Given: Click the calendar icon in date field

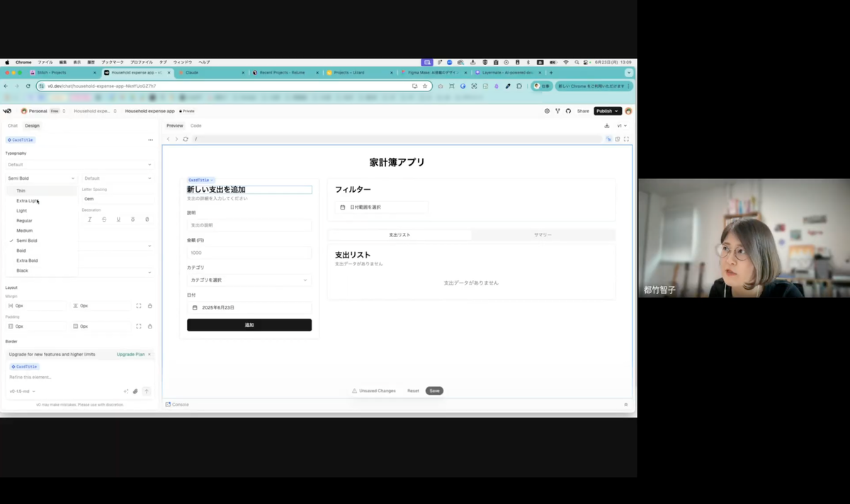Looking at the screenshot, I should 195,307.
